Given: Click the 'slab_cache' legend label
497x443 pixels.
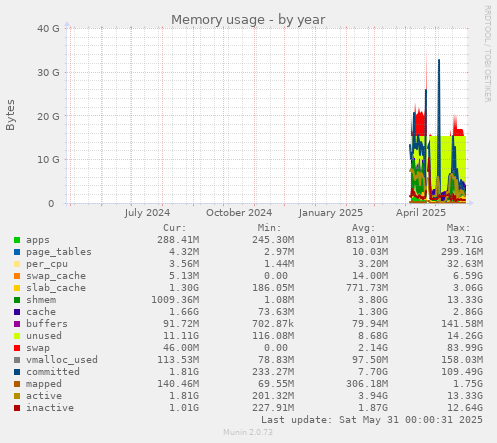Looking at the screenshot, I should coord(56,288).
